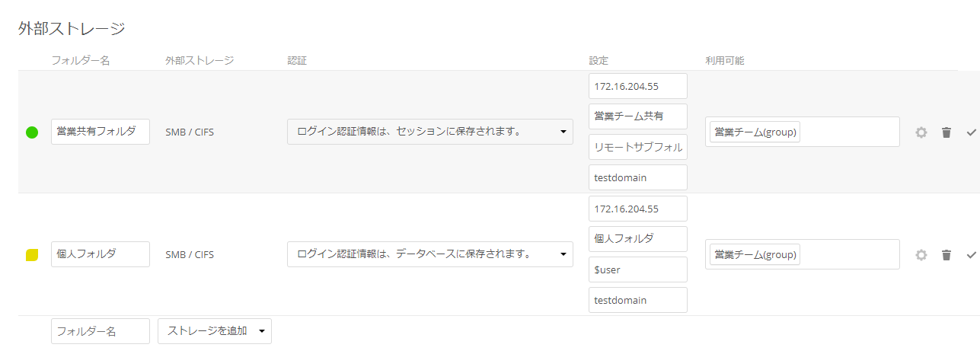Edit the 個人フォルダ folder name field

[101, 254]
